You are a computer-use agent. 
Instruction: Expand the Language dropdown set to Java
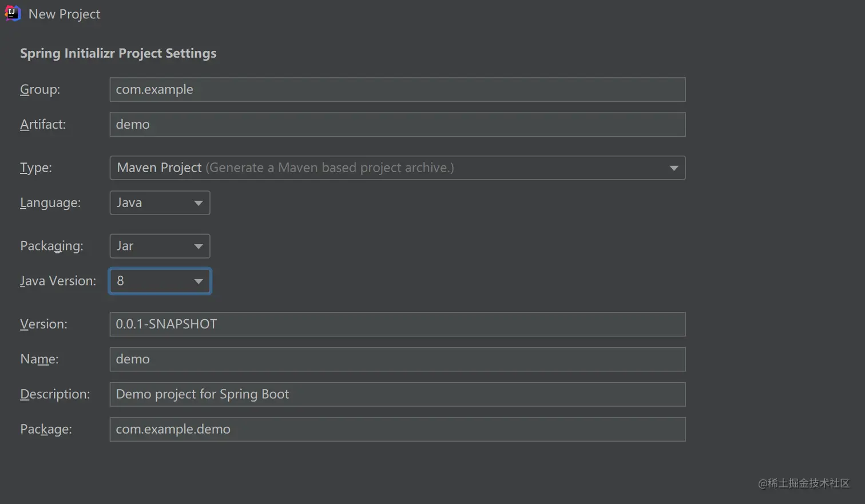pyautogui.click(x=160, y=203)
